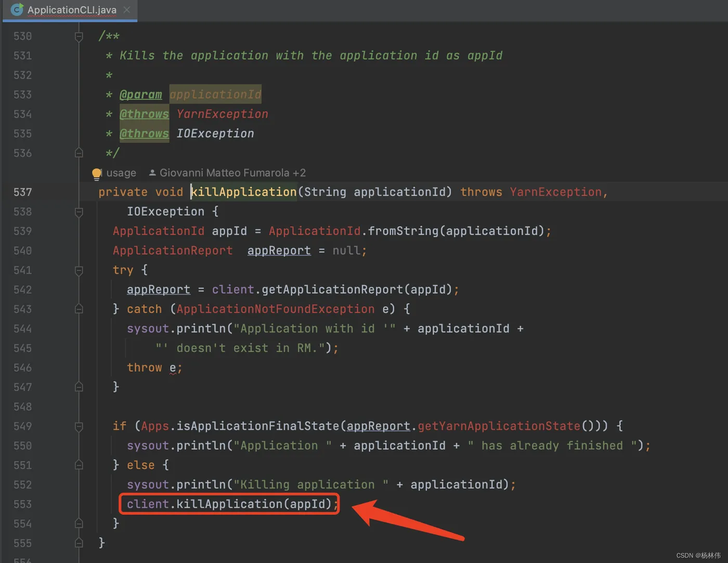Click the try keyword on line 541

pyautogui.click(x=123, y=270)
